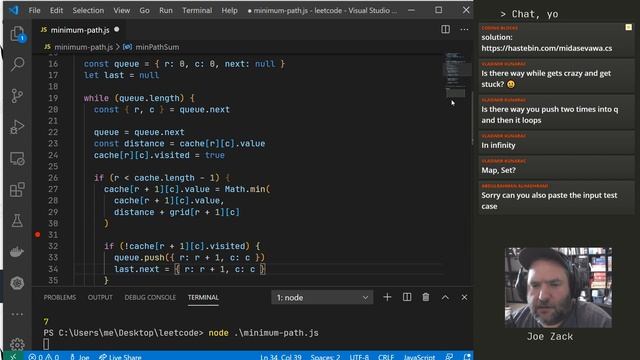The height and width of the screenshot is (360, 640).
Task: Change indentation via 'Spaces: 2' status item
Action: [x=325, y=357]
